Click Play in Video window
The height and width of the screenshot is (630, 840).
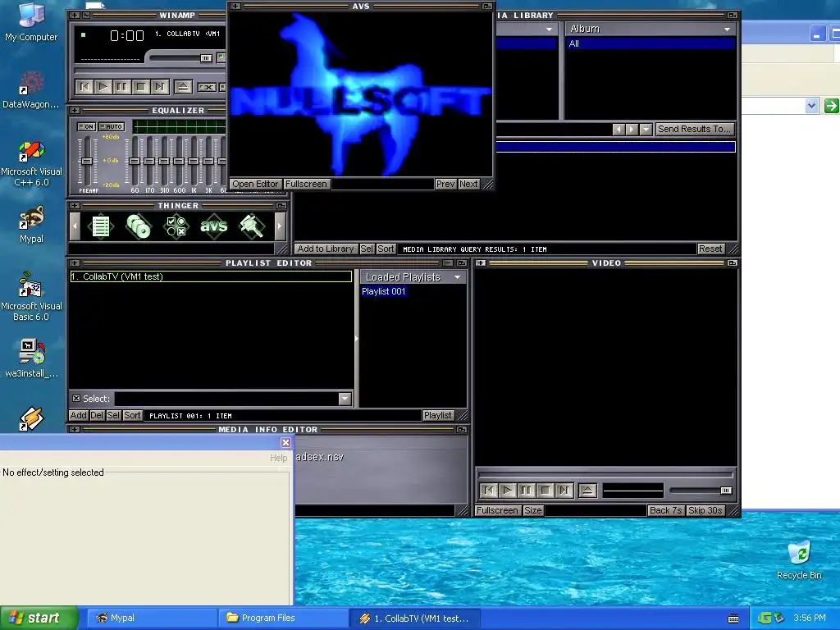[x=507, y=491]
